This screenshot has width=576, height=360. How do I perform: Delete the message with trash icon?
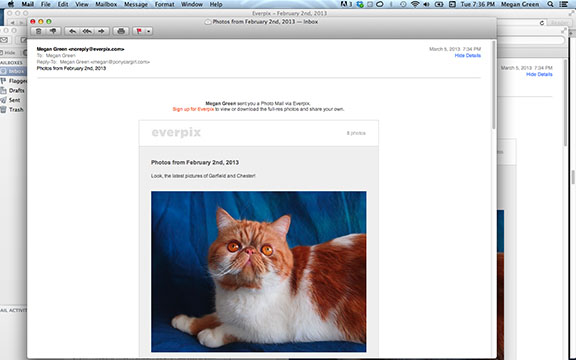[x=39, y=31]
